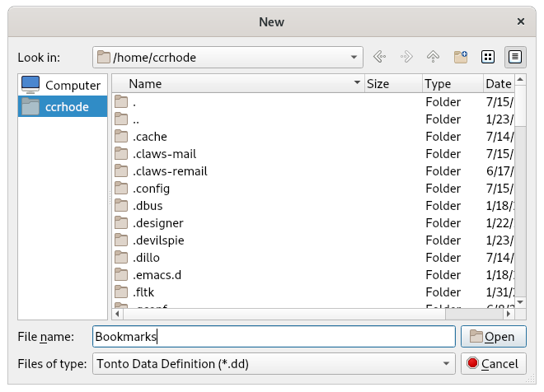Go back to the previous folder
544x392 pixels.
click(379, 57)
